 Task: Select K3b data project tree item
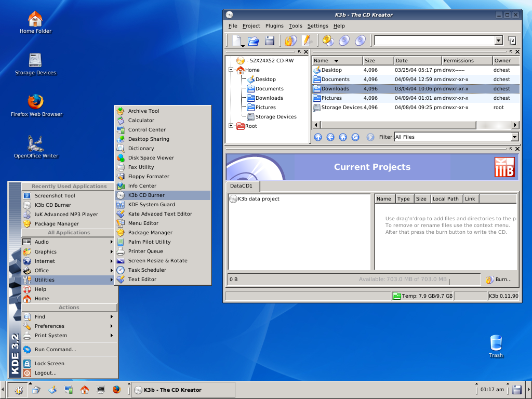click(255, 199)
